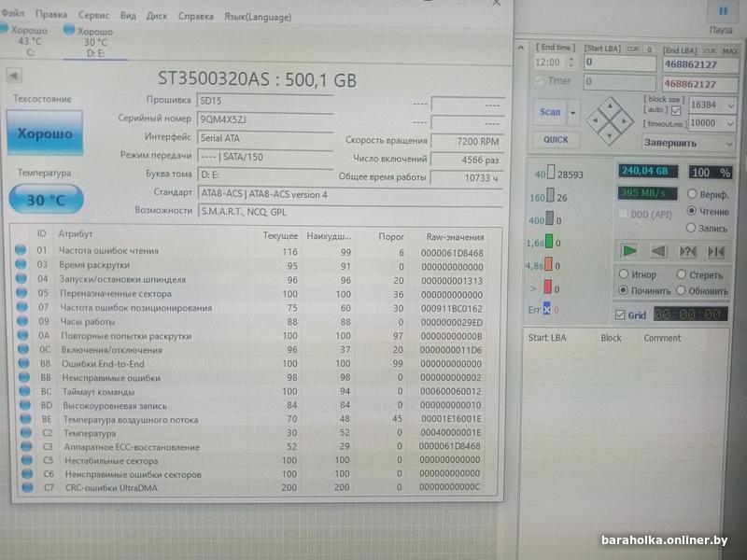Open the Правка menu
747x560 pixels.
51,15
